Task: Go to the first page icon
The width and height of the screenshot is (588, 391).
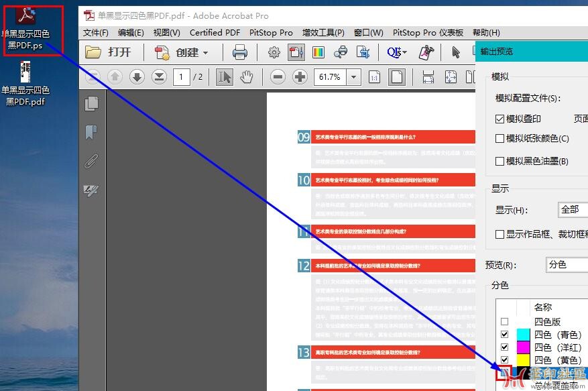Action: (x=93, y=77)
